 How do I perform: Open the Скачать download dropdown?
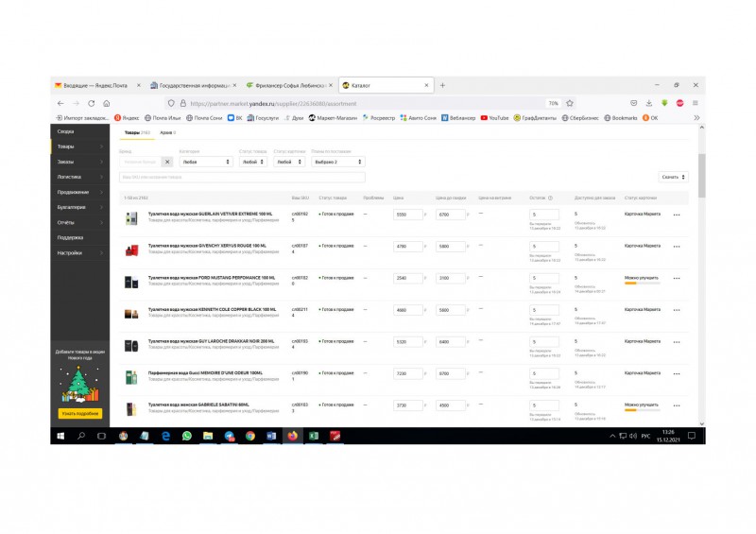(673, 177)
